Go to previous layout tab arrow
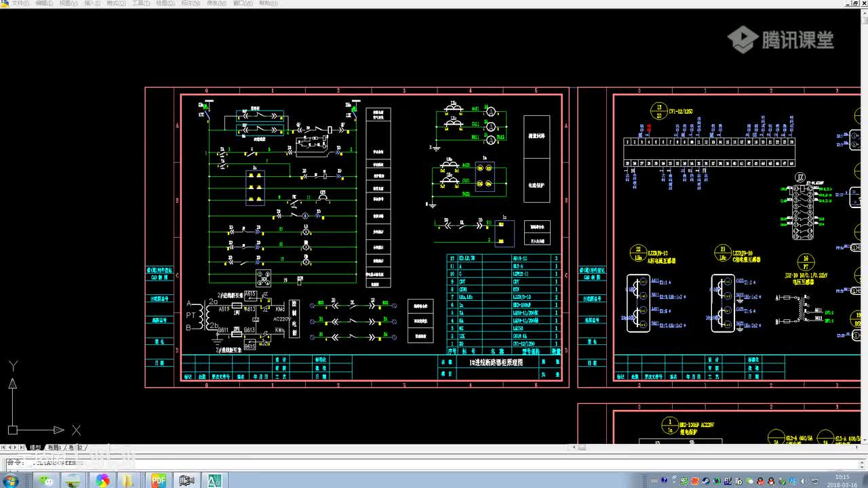The height and width of the screenshot is (488, 868). pyautogui.click(x=9, y=448)
